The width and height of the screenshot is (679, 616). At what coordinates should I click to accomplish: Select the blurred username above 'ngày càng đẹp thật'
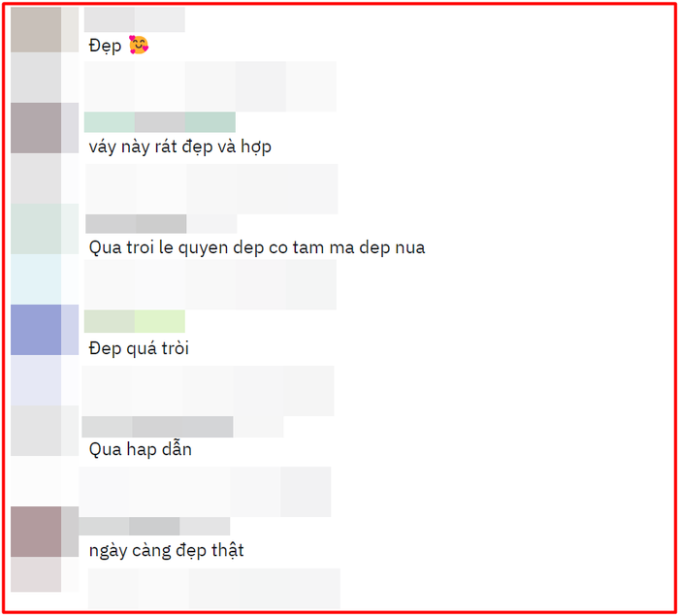tap(154, 527)
